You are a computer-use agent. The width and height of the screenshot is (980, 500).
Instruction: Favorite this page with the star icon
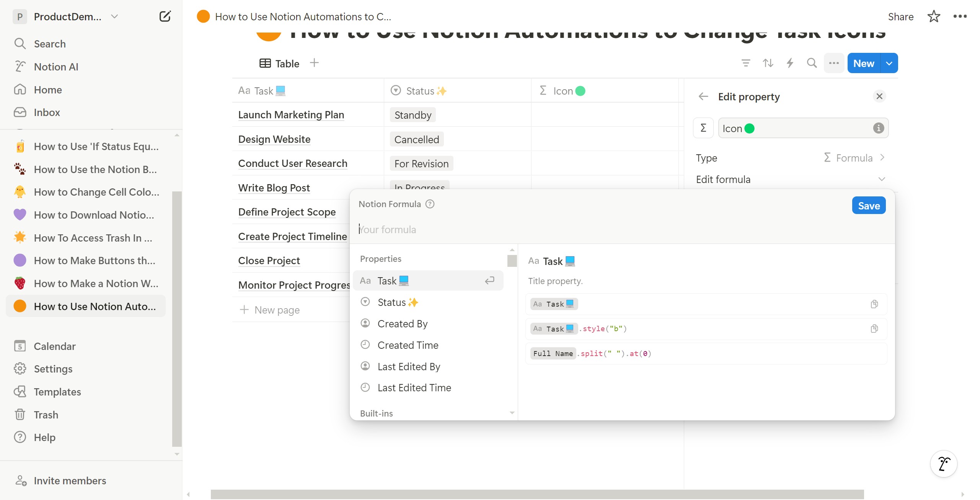[x=934, y=16]
